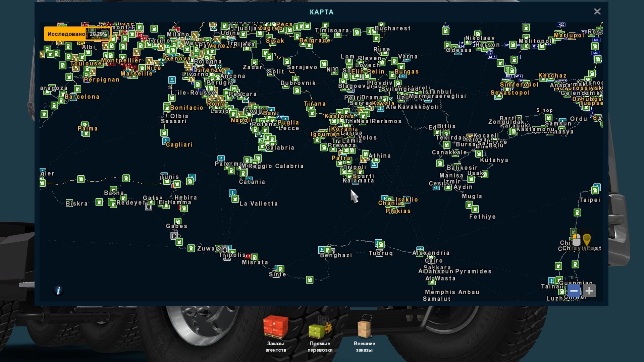
Task: Click the port anchor icon near Palermo
Action: click(221, 158)
